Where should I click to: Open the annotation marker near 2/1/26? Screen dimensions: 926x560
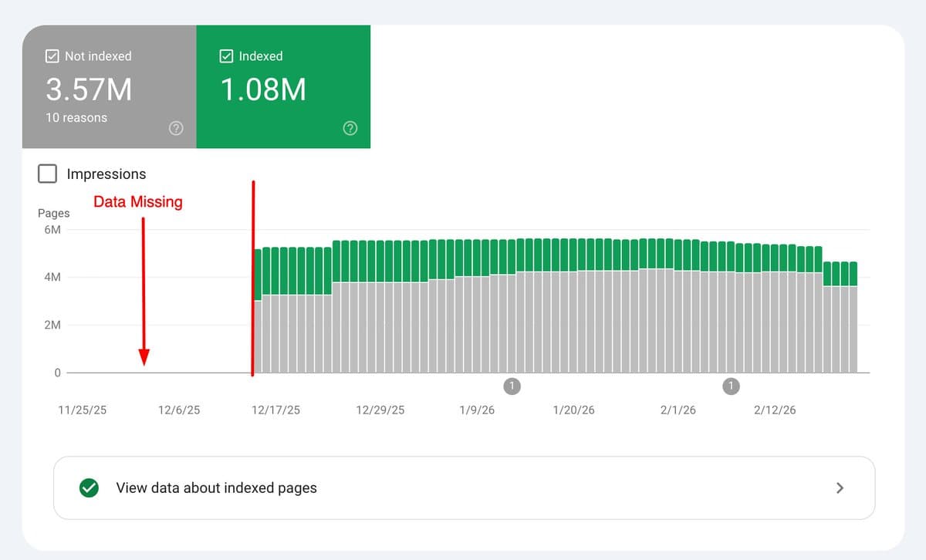coord(731,386)
